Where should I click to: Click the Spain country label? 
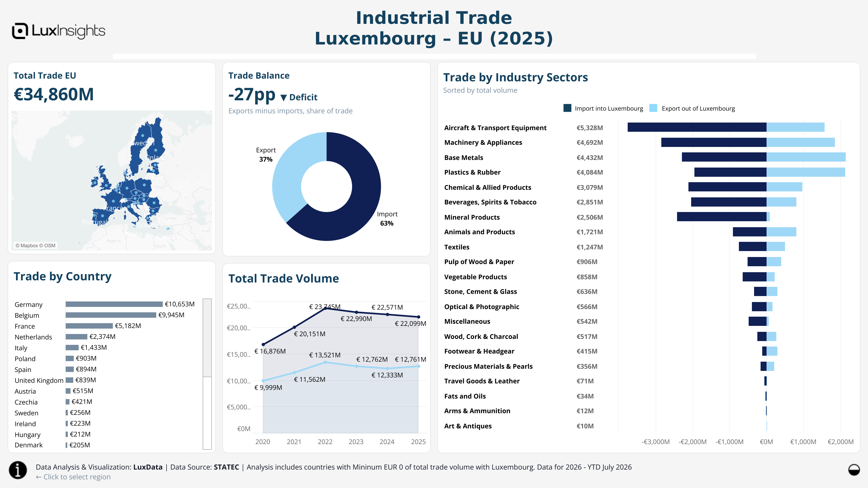23,370
